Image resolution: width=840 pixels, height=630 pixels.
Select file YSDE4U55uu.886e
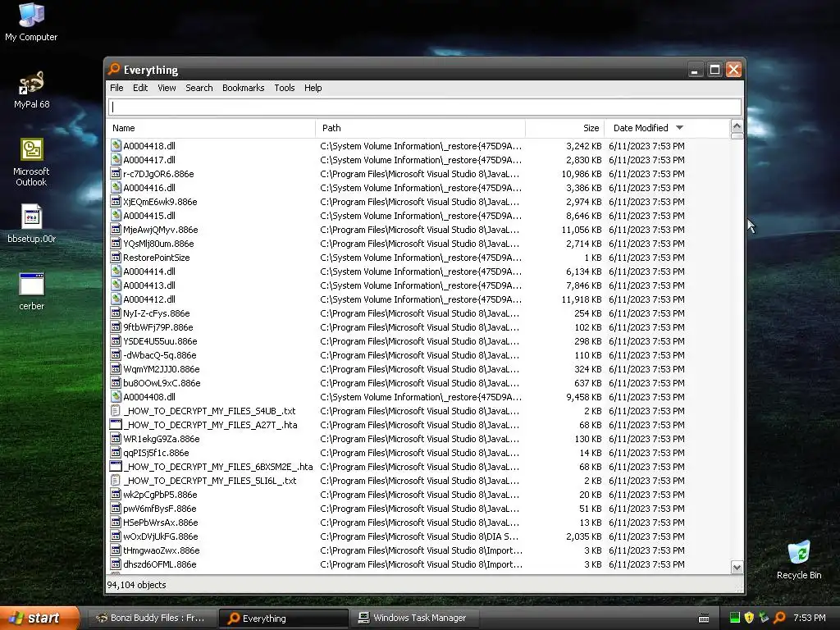[x=160, y=340]
